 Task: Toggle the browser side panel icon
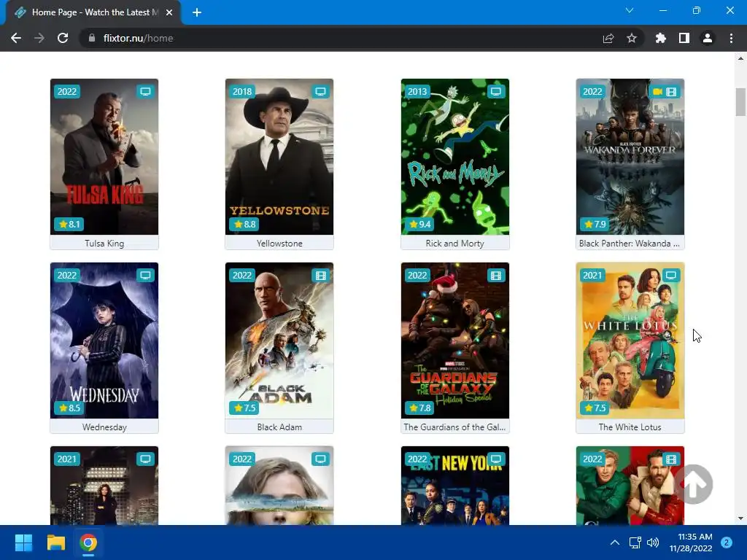684,38
